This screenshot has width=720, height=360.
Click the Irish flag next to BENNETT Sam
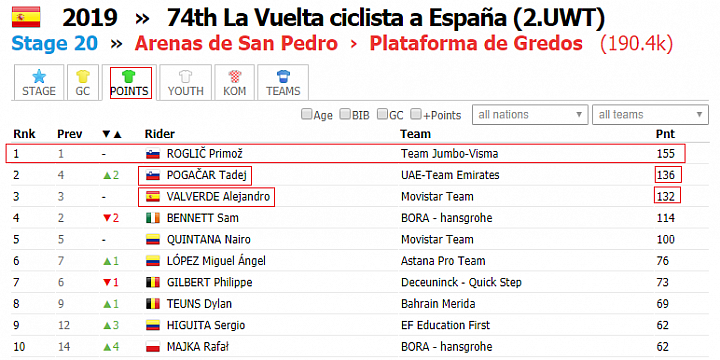coord(152,218)
